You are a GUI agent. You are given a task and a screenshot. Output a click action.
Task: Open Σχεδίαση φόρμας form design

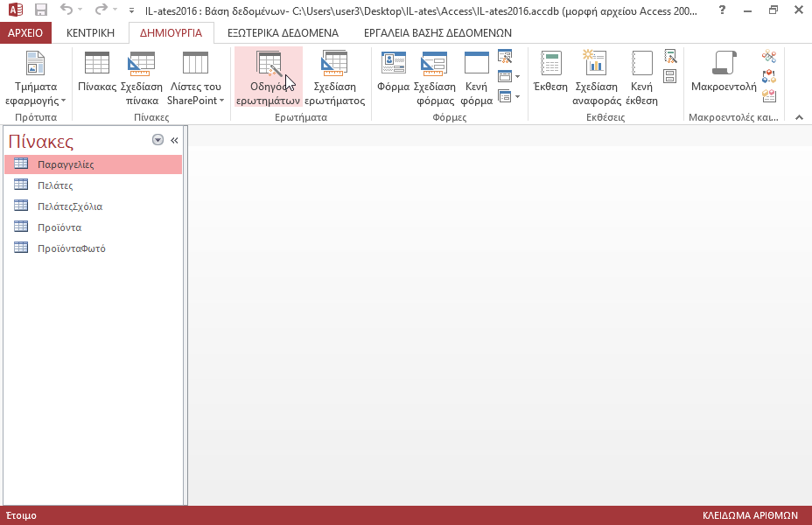[435, 78]
